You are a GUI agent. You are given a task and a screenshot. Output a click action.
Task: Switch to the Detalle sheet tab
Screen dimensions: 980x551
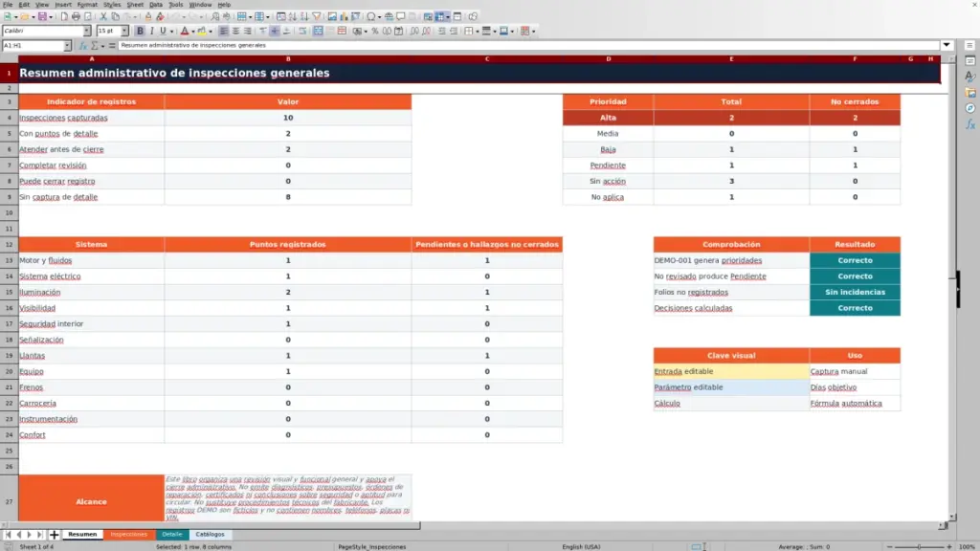coord(172,535)
